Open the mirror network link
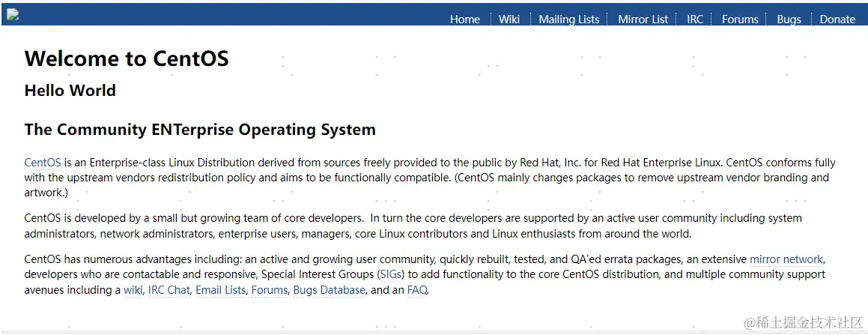The width and height of the screenshot is (868, 335). point(786,259)
